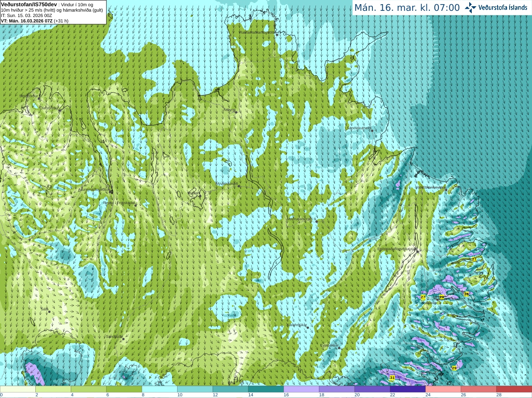Click the Mán. 16. mar. kl. 07:00 timestamp
This screenshot has height=398, width=532.
(407, 7)
